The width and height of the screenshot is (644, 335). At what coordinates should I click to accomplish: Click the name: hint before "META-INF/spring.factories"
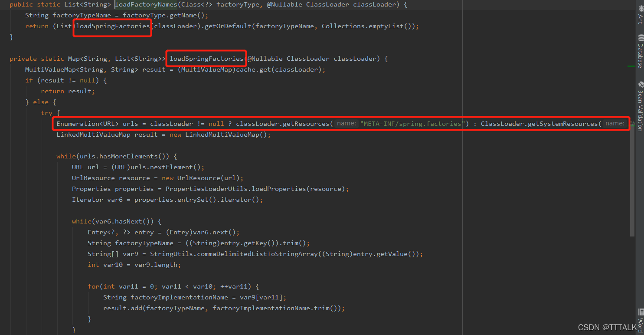tap(346, 124)
